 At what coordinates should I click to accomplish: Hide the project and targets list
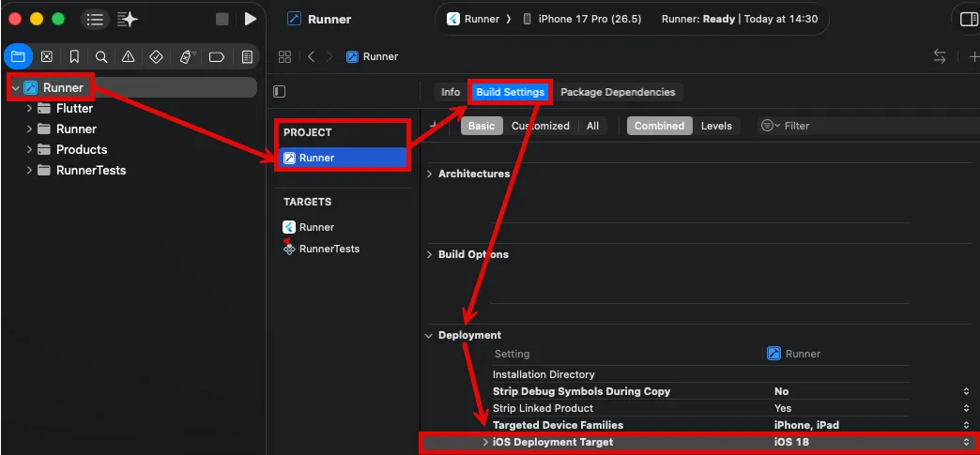pyautogui.click(x=280, y=92)
